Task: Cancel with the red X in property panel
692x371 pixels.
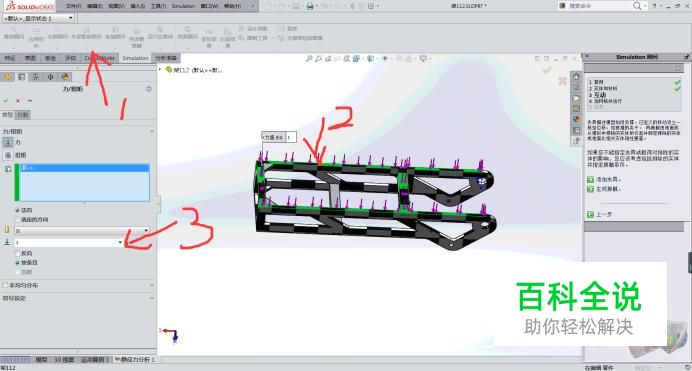Action: (18, 101)
